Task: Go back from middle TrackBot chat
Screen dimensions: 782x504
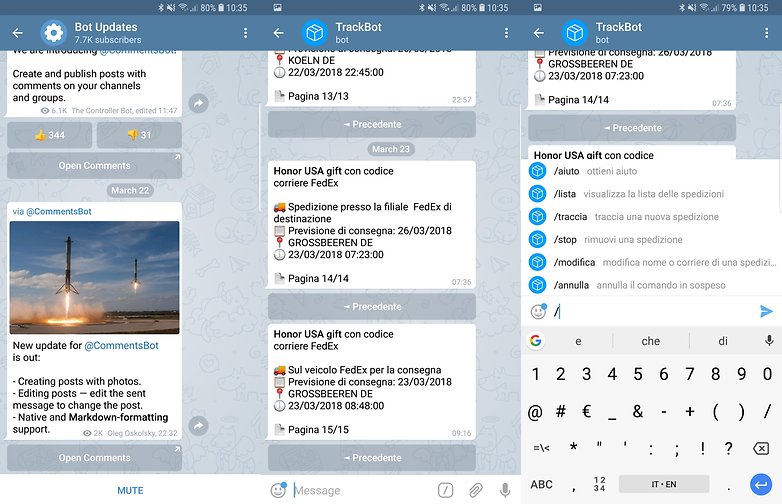Action: click(278, 33)
